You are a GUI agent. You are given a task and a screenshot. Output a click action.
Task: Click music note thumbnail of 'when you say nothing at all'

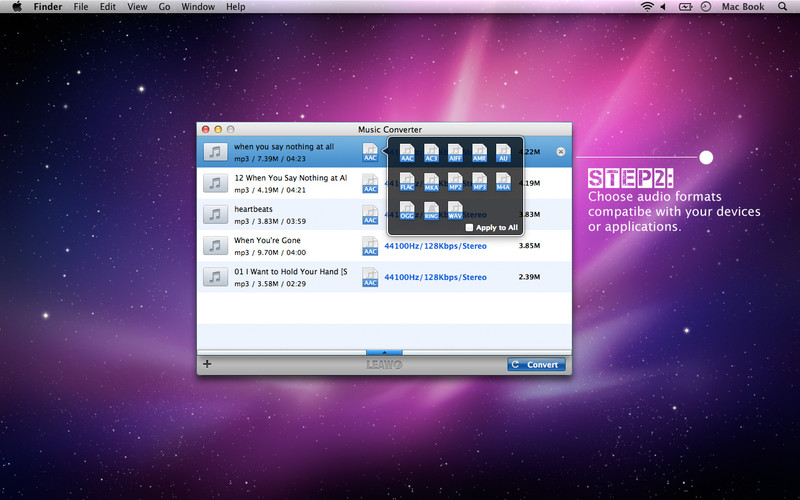coord(215,152)
